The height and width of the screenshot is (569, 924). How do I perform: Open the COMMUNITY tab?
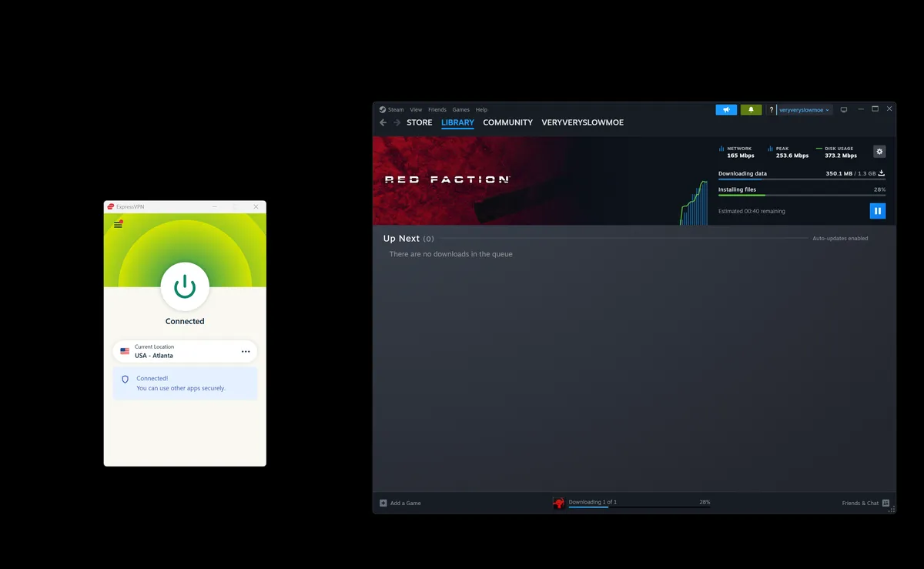click(x=507, y=122)
